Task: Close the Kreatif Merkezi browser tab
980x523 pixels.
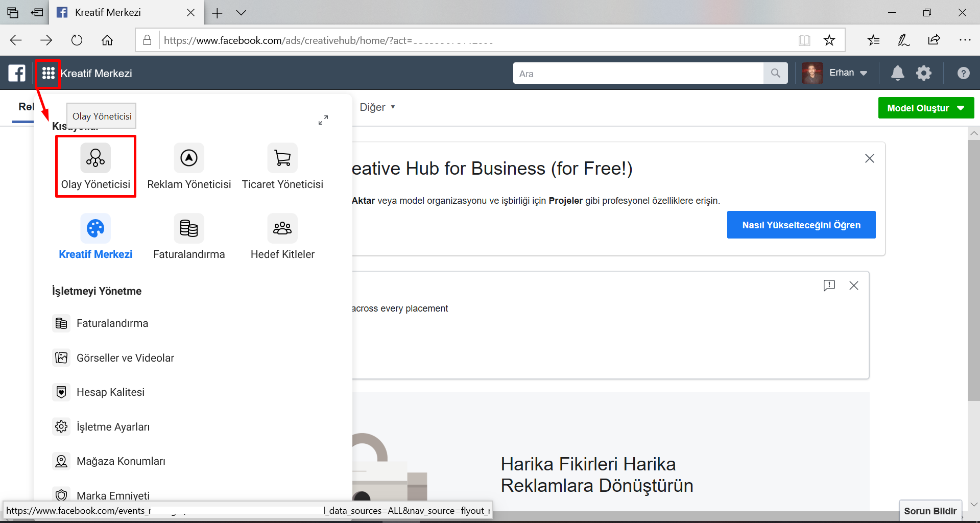Action: tap(191, 13)
